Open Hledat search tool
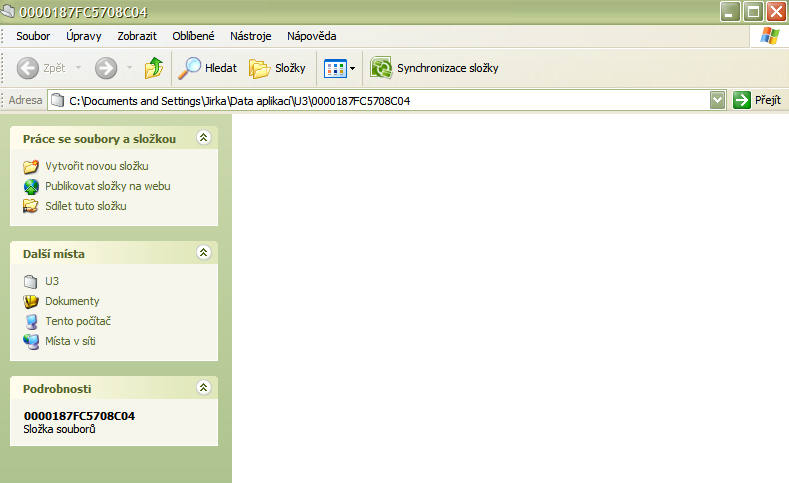789x483 pixels. point(207,68)
